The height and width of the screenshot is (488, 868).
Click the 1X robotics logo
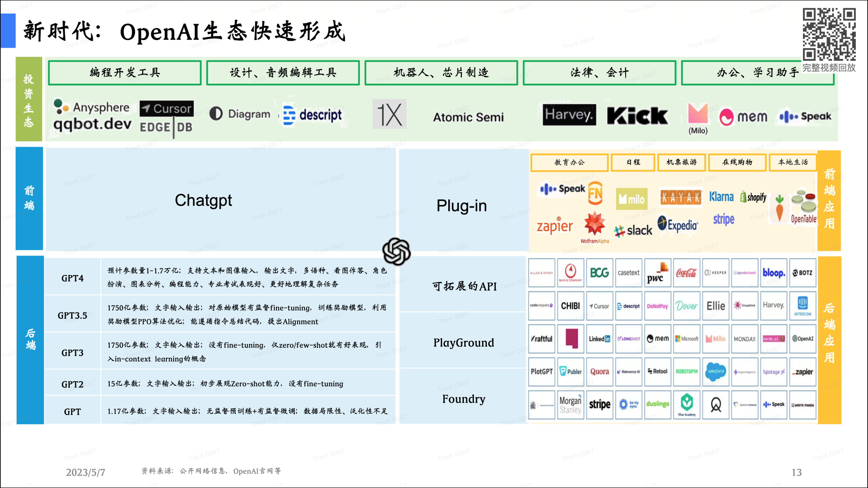(x=389, y=114)
